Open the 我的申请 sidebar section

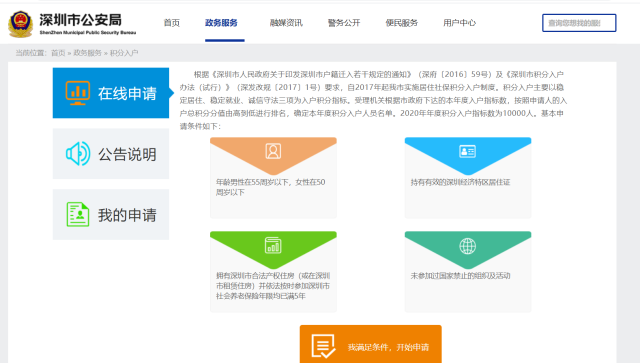pyautogui.click(x=111, y=214)
